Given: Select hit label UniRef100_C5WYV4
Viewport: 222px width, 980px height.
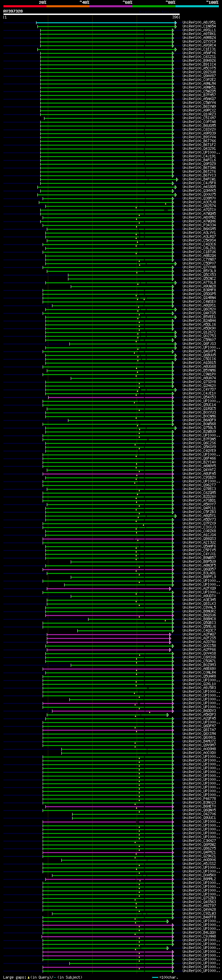Looking at the screenshot, I should tap(199, 103).
